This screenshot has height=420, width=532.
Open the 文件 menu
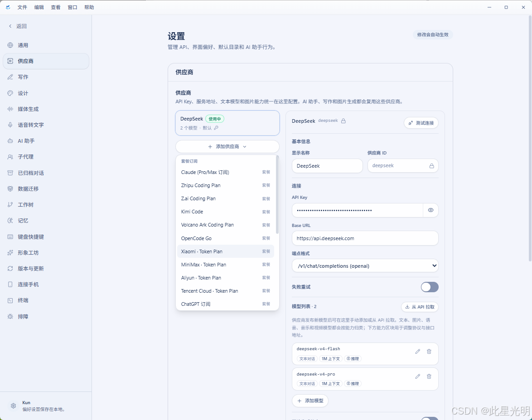22,7
